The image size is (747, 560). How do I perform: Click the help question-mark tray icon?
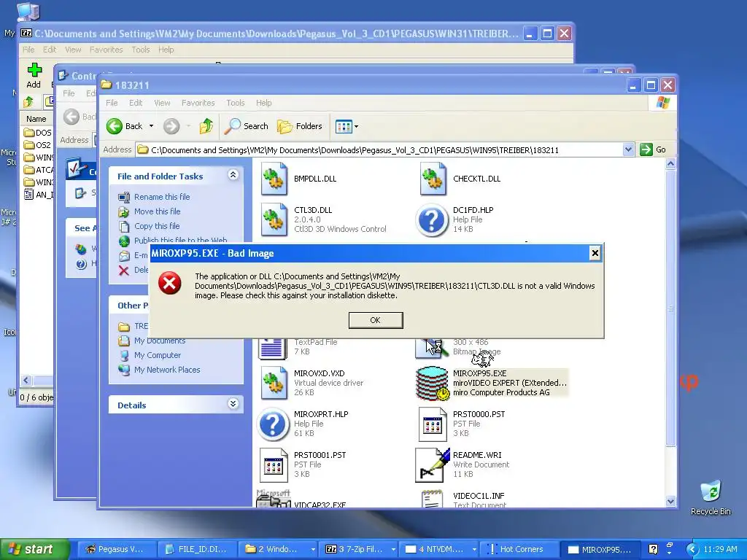point(653,549)
